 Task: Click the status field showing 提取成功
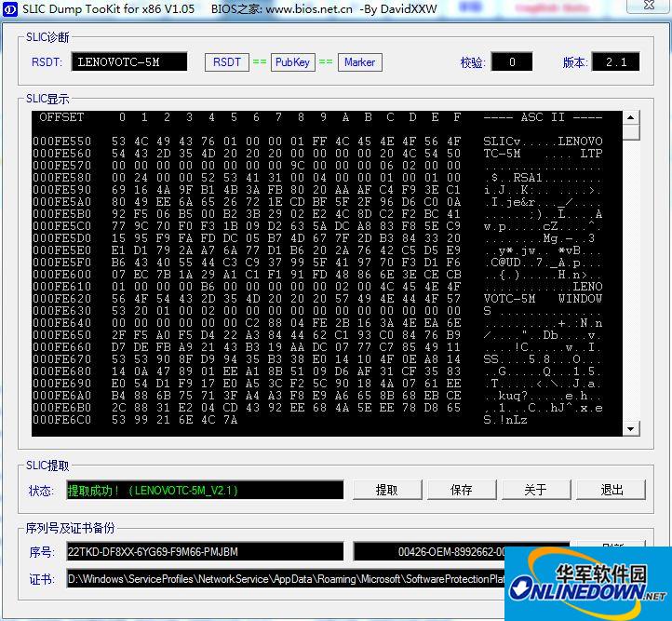coord(205,491)
